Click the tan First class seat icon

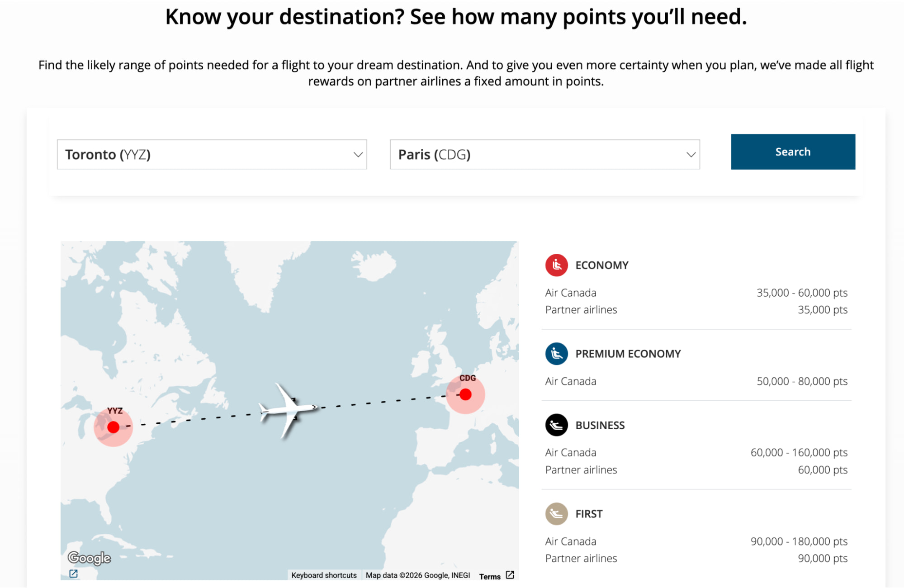556,514
